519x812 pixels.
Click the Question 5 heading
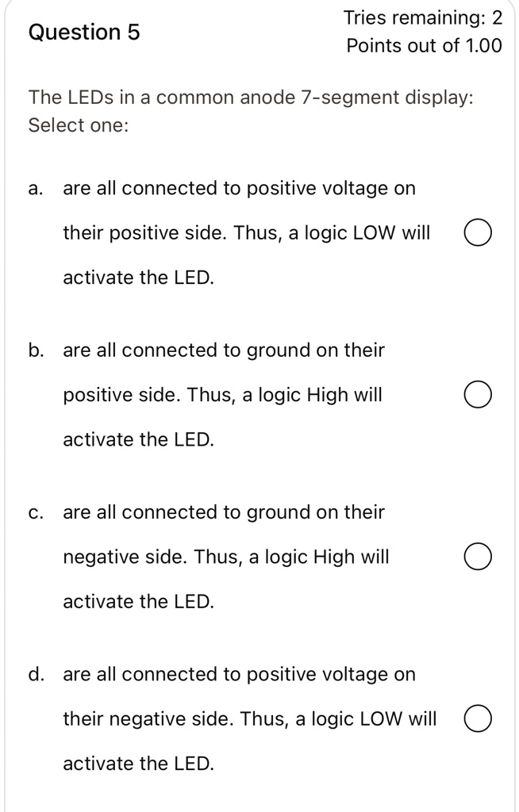(x=83, y=33)
